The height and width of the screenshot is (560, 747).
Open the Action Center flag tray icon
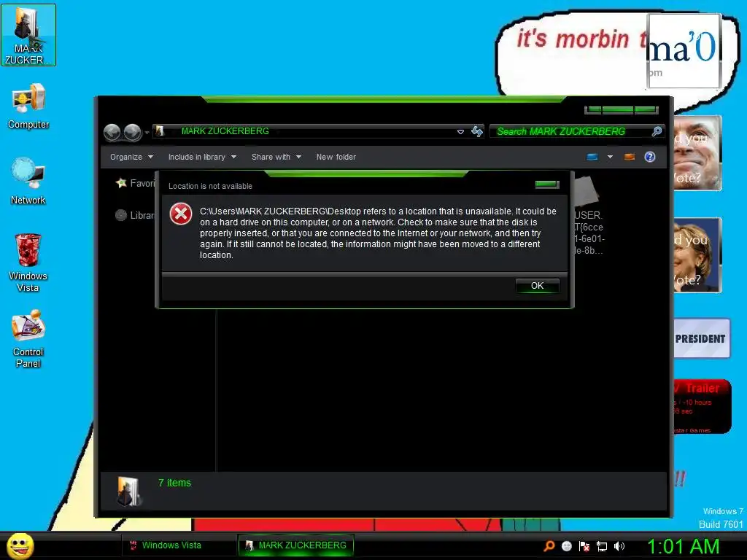click(584, 546)
